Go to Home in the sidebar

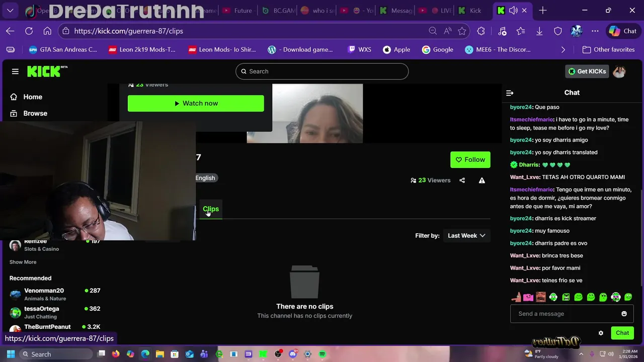click(x=33, y=97)
